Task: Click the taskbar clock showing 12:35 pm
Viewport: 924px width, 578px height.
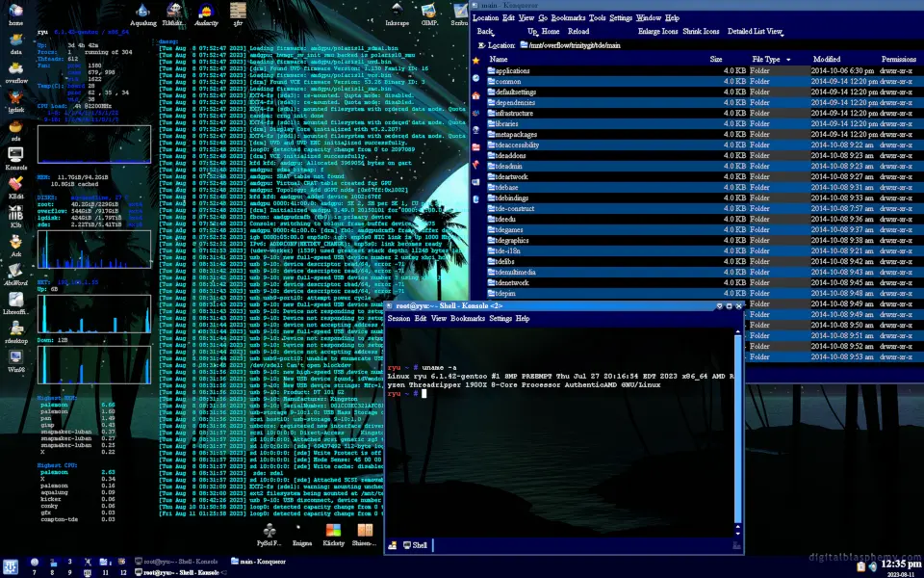Action: [x=901, y=565]
